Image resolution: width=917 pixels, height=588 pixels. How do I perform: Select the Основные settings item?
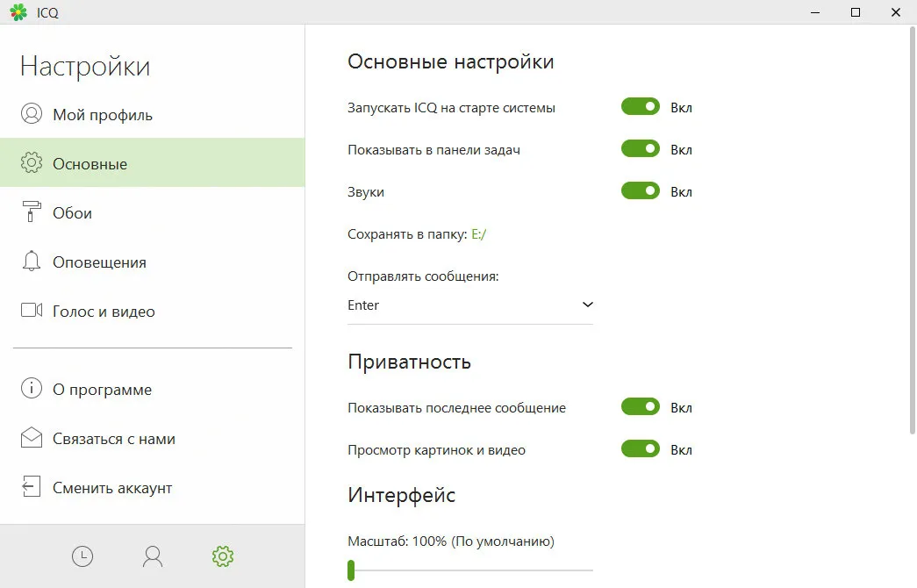pos(152,162)
